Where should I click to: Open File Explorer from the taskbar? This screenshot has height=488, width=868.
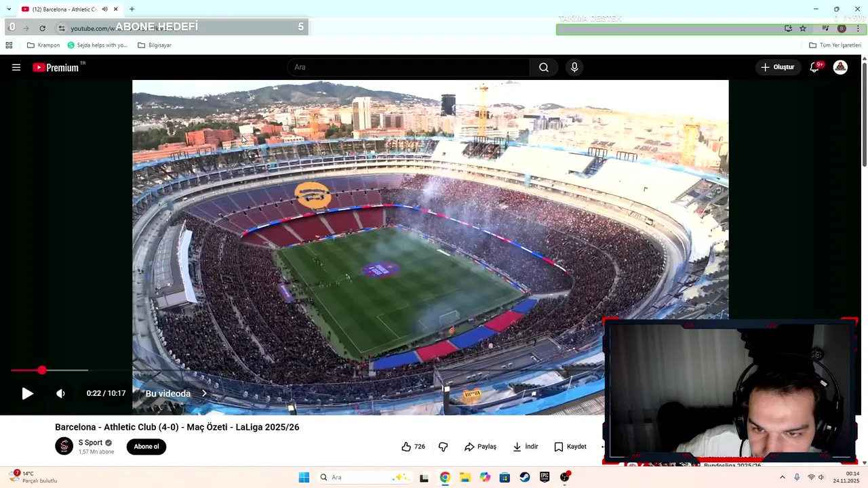click(465, 477)
